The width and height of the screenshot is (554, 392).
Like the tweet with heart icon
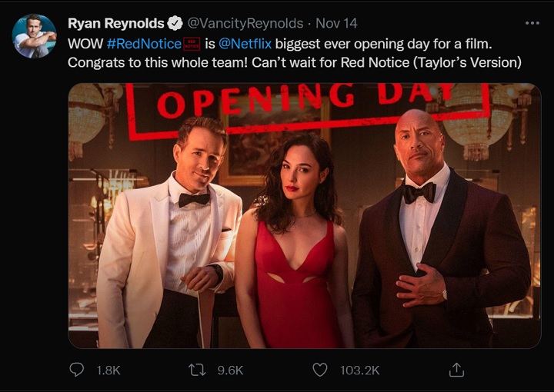320,370
